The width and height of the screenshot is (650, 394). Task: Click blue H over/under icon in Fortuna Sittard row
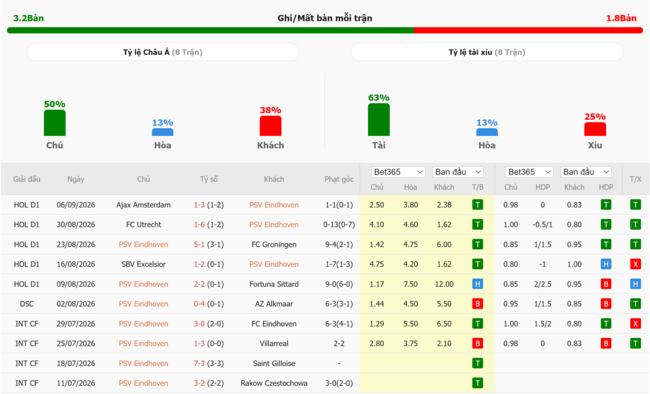pos(635,284)
